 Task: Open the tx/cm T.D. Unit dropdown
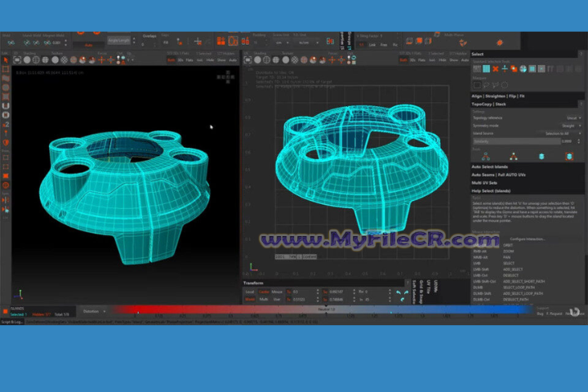tap(308, 42)
